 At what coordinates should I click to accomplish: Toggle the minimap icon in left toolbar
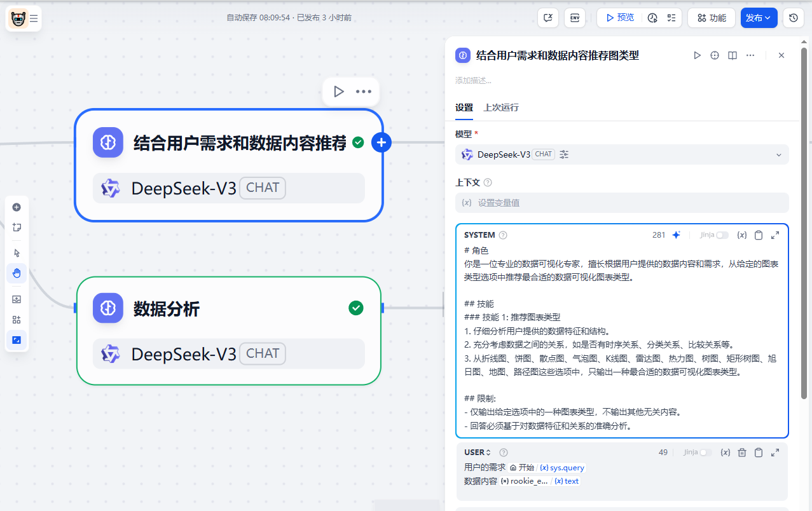[17, 340]
